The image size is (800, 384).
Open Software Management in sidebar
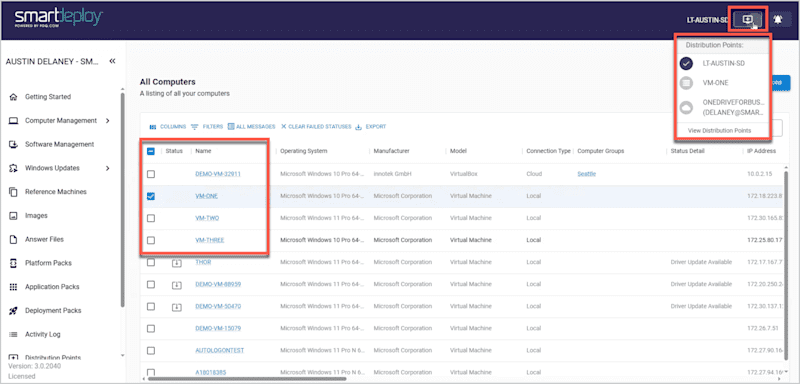pyautogui.click(x=60, y=144)
